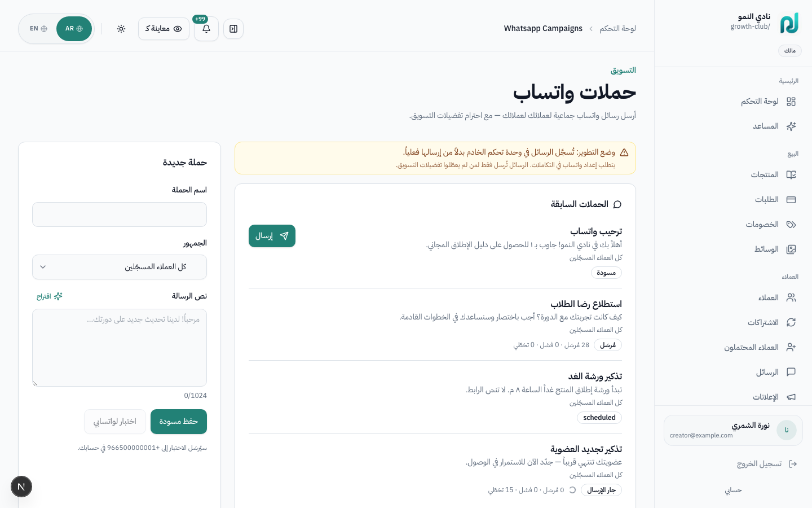
Task: Switch language to AR
Action: coord(74,29)
